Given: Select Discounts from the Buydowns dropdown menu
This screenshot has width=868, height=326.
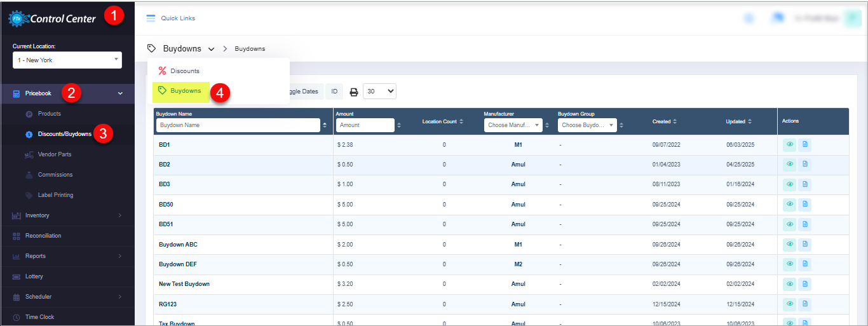Looking at the screenshot, I should (184, 71).
